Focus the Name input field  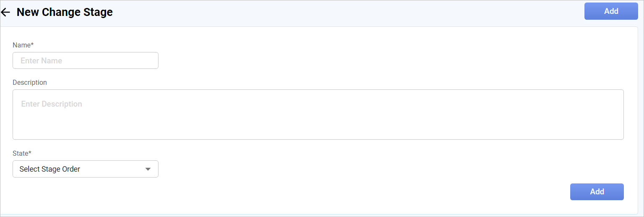[x=86, y=60]
